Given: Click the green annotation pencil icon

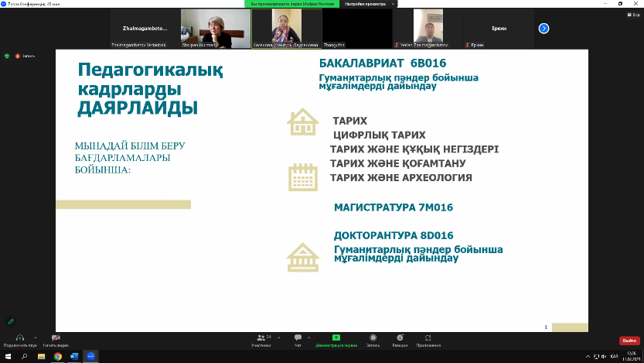Looking at the screenshot, I should click(x=11, y=320).
